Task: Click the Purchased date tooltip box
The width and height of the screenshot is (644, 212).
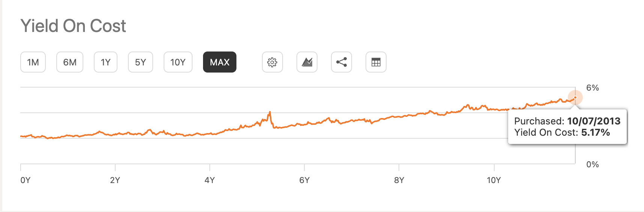Action: [567, 127]
